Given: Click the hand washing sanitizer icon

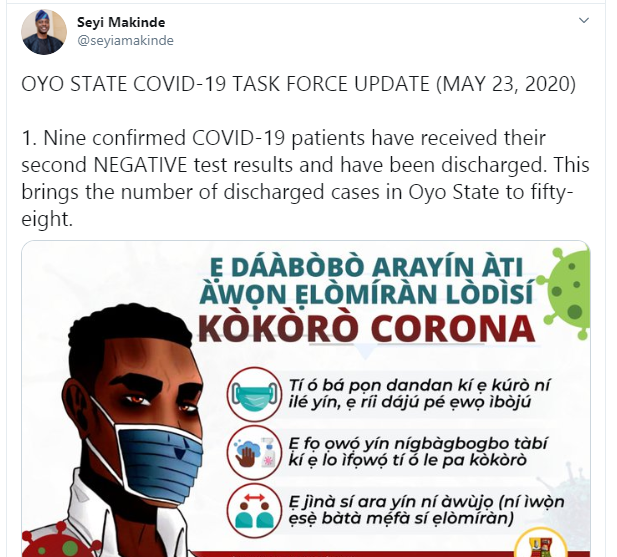Looking at the screenshot, I should click(255, 452).
